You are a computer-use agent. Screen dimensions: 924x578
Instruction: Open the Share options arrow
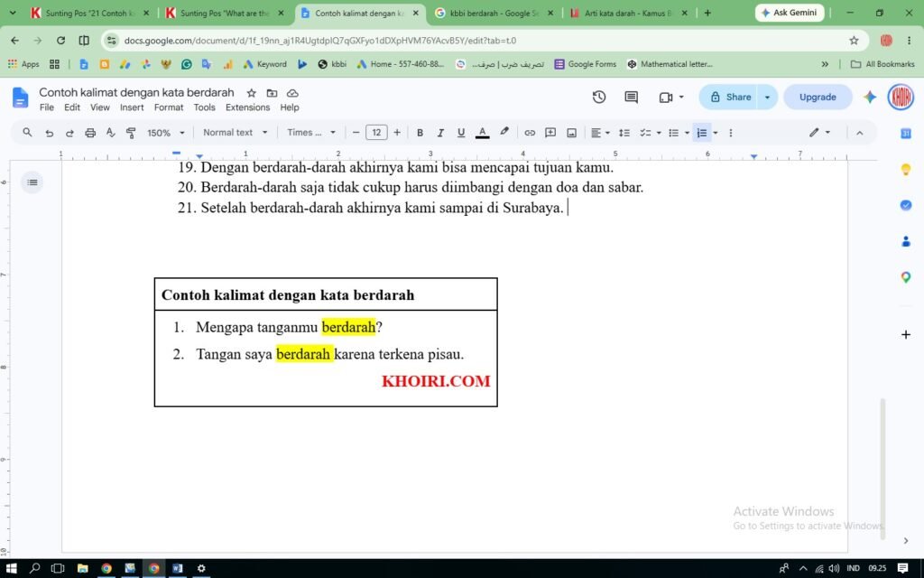click(767, 98)
